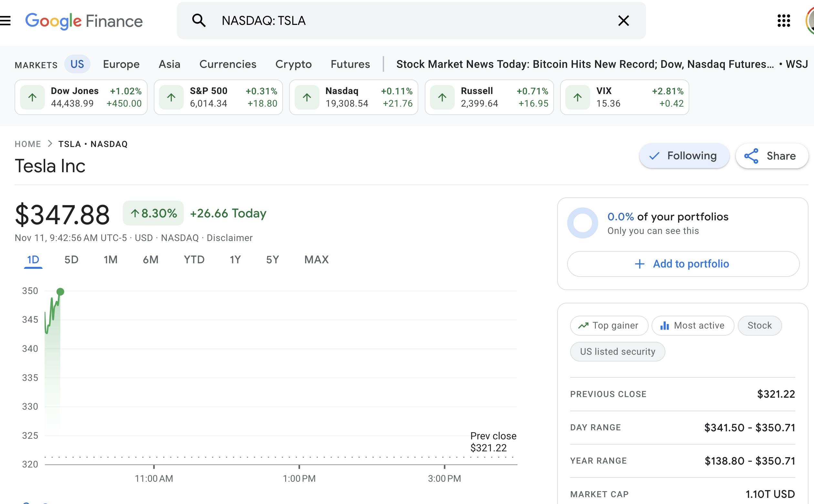Click the VIX up-arrow icon

[x=578, y=97]
